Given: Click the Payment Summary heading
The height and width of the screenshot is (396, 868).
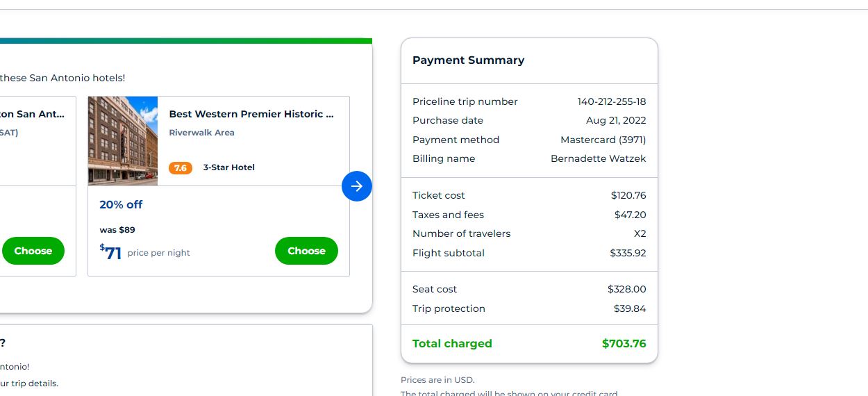Looking at the screenshot, I should 468,60.
